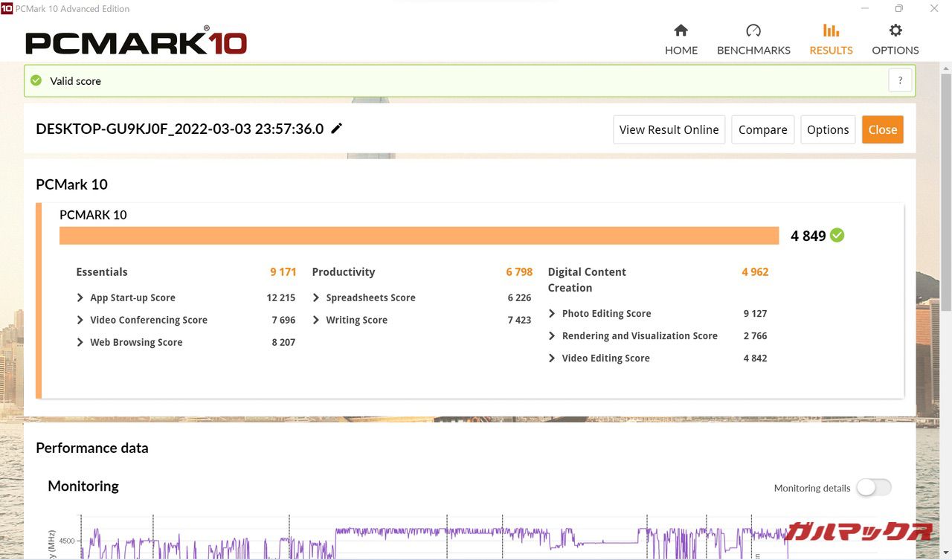Expand App Start-up Score details
952x560 pixels.
point(80,297)
